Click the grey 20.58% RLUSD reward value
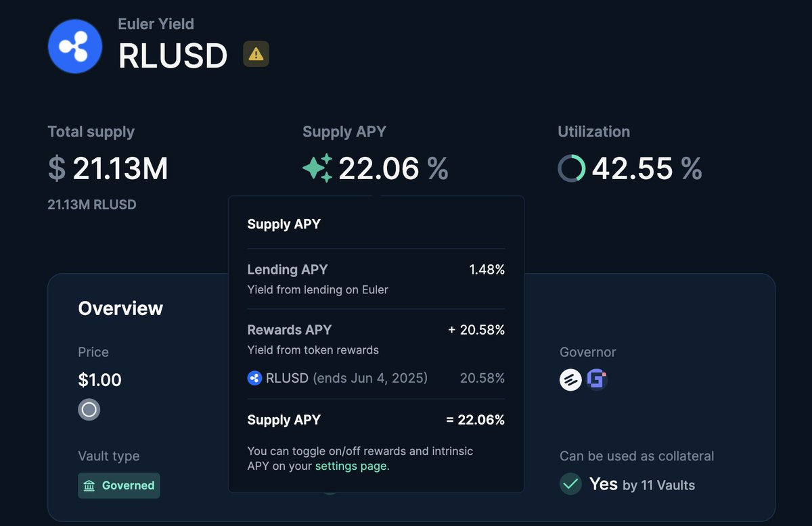The width and height of the screenshot is (812, 526). pos(482,378)
